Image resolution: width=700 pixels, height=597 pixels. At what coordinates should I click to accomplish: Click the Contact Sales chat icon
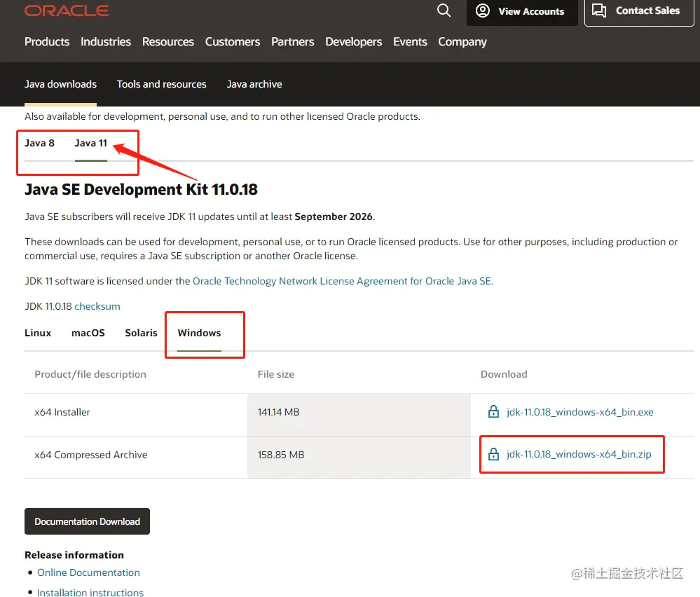coord(599,11)
